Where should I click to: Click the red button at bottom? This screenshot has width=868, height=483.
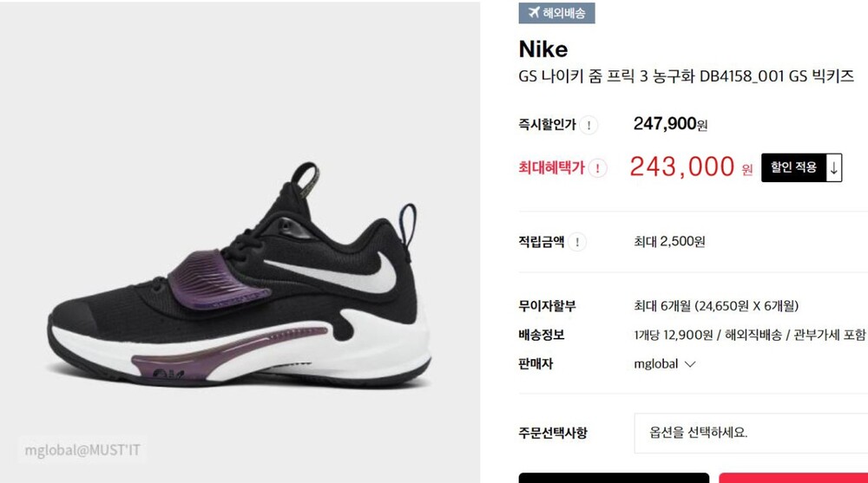pos(793,478)
